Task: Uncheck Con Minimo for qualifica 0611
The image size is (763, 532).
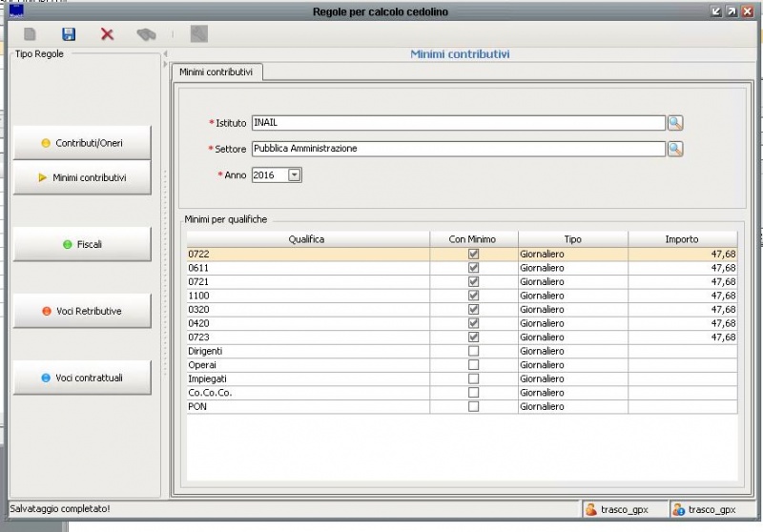Action: [473, 268]
